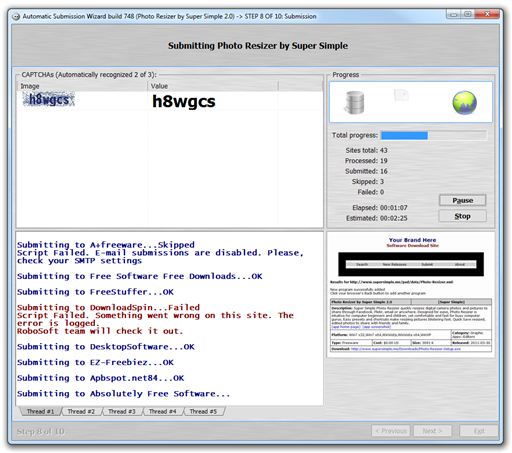512x453 pixels.
Task: Switch to Thread #5 tab
Action: coord(203,411)
